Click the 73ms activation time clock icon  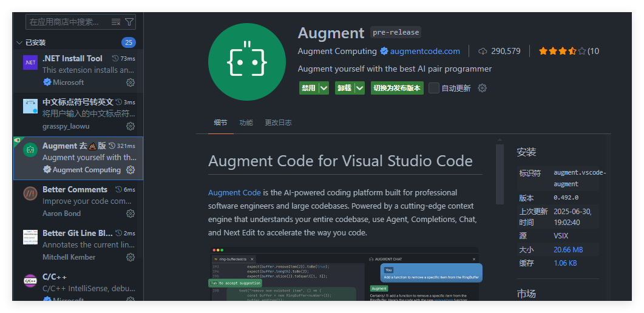tap(115, 59)
